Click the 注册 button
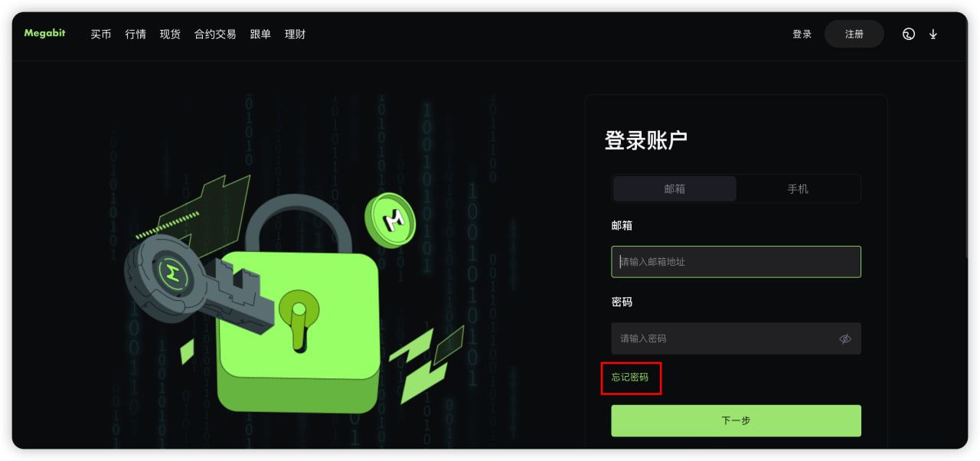 [854, 34]
